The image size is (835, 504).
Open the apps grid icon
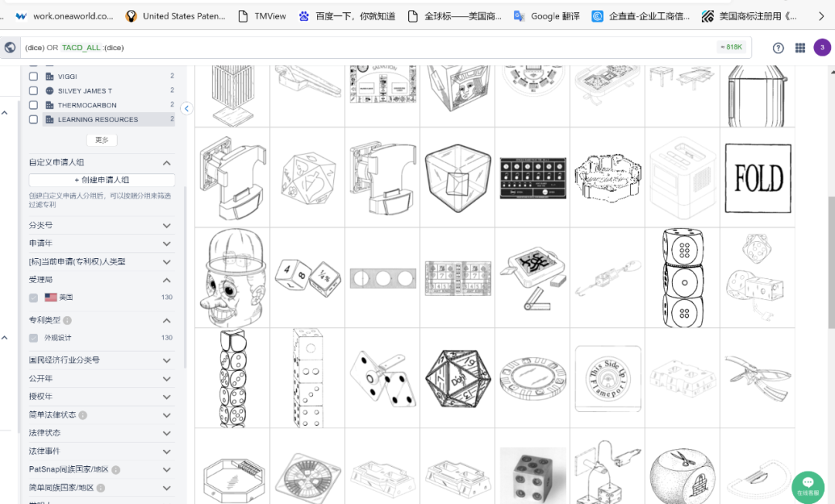800,48
